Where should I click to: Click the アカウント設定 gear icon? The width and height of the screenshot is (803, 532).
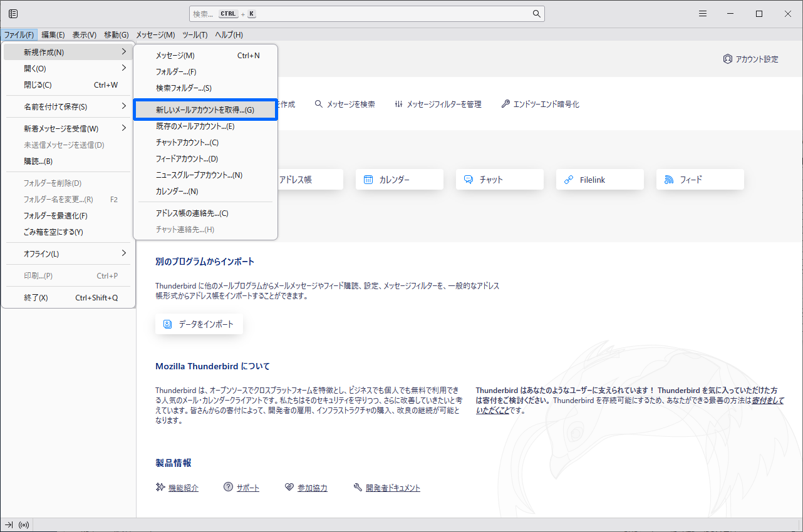click(x=728, y=59)
